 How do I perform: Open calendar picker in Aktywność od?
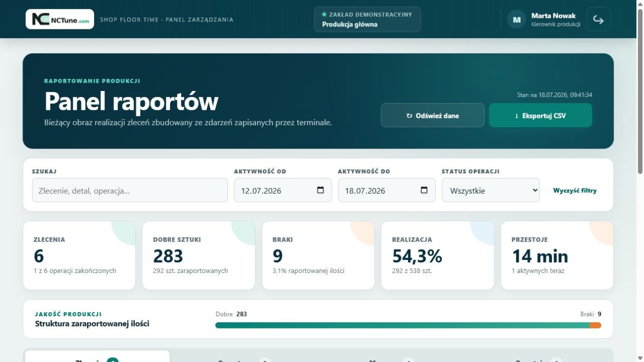(320, 190)
